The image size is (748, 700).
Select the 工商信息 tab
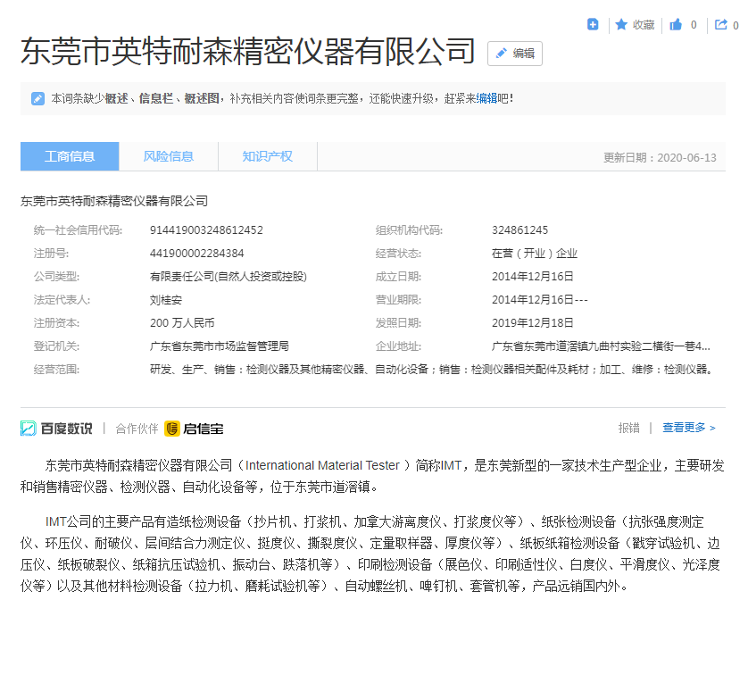(x=70, y=156)
